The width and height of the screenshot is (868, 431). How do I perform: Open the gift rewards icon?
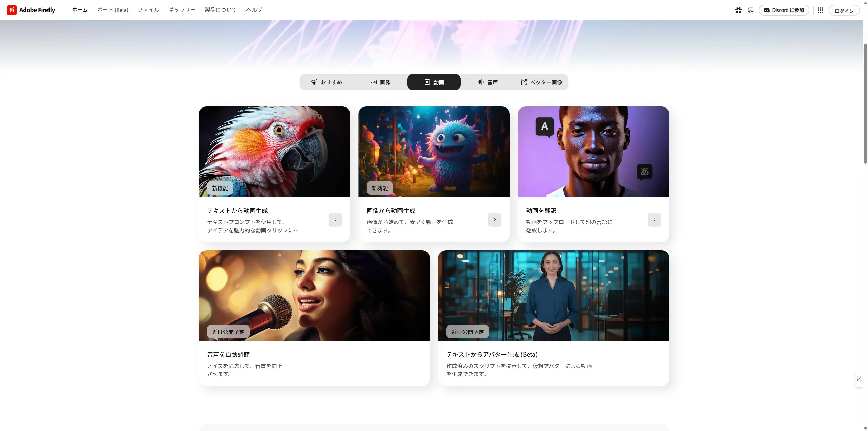pos(738,10)
